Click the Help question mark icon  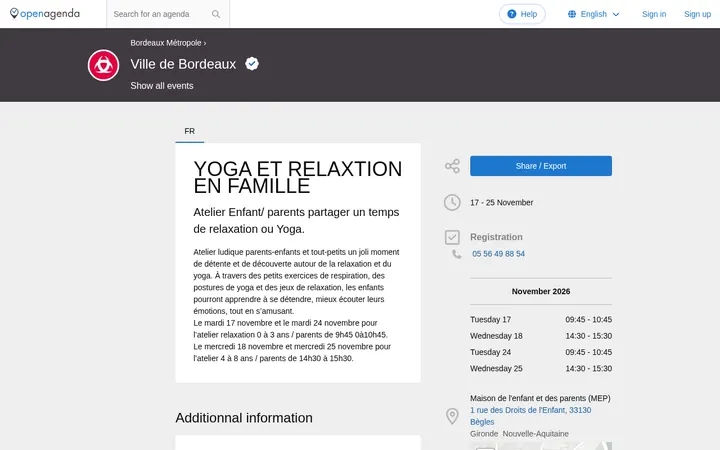click(512, 14)
